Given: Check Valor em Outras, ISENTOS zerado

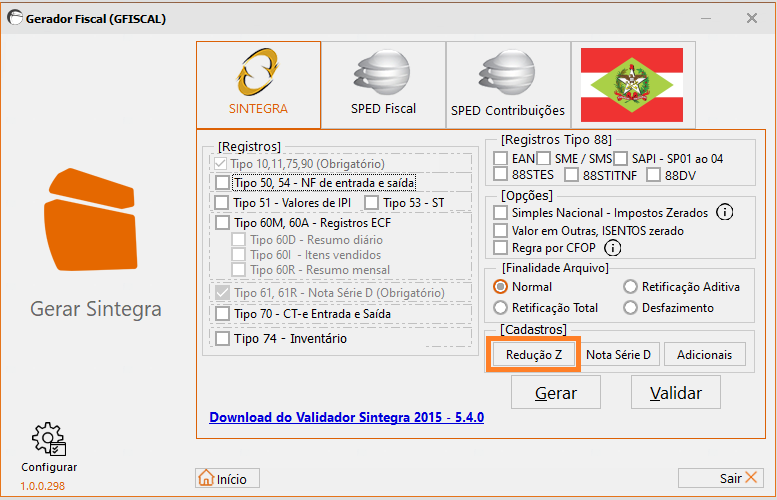Looking at the screenshot, I should pos(500,230).
